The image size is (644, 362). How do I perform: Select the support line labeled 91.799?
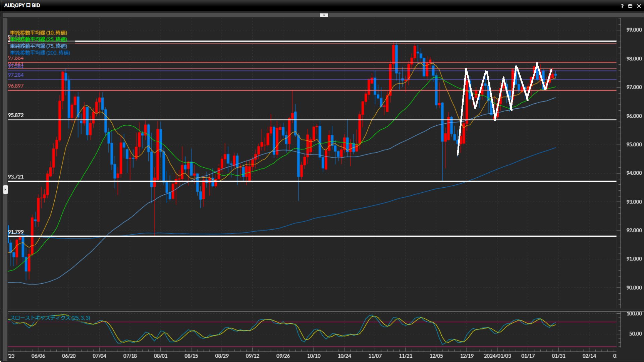pos(201,236)
